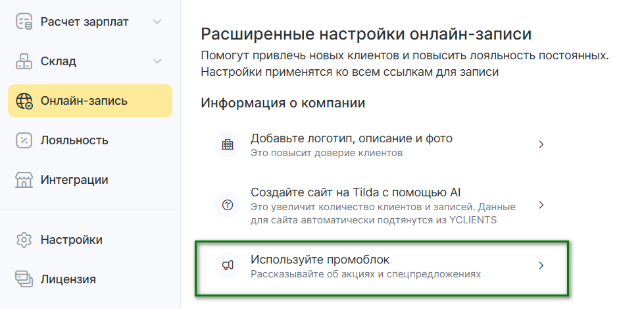Click the settings gear icon
The width and height of the screenshot is (644, 309).
[x=24, y=239]
